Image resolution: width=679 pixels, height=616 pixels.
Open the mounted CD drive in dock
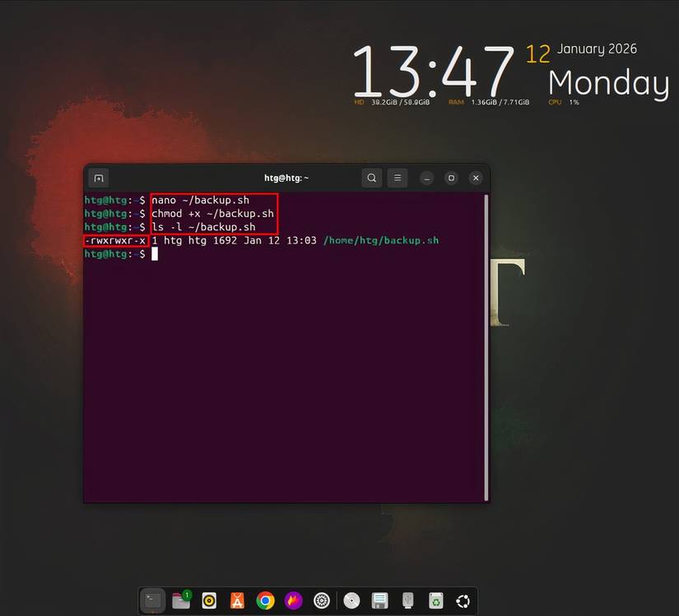pos(351,600)
